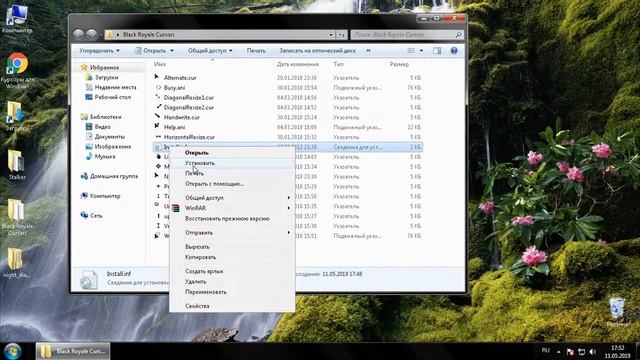Show more toolbar commands chevron
The height and width of the screenshot is (360, 640).
point(368,51)
